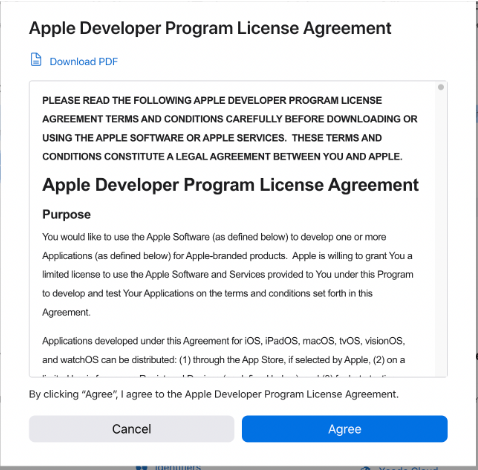Screen dimensions: 478x470
Task: Click the large agreement heading inside the text box
Action: click(x=230, y=185)
